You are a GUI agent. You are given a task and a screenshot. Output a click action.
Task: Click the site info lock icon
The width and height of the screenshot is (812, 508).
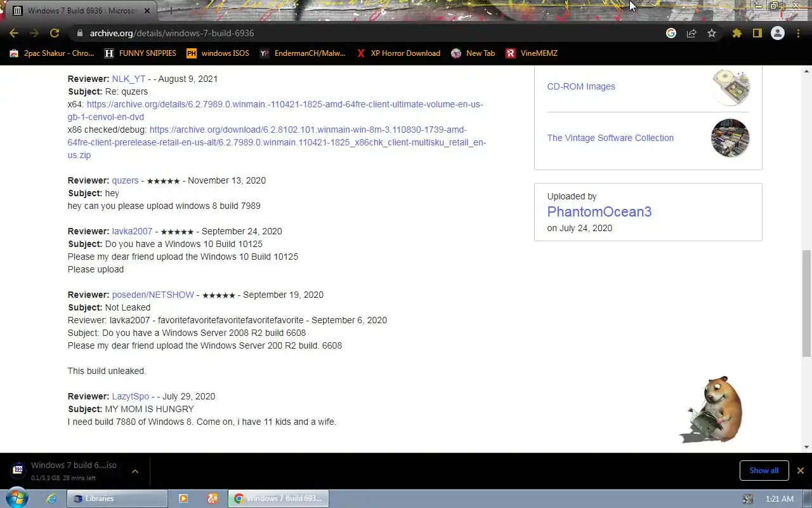[x=79, y=33]
